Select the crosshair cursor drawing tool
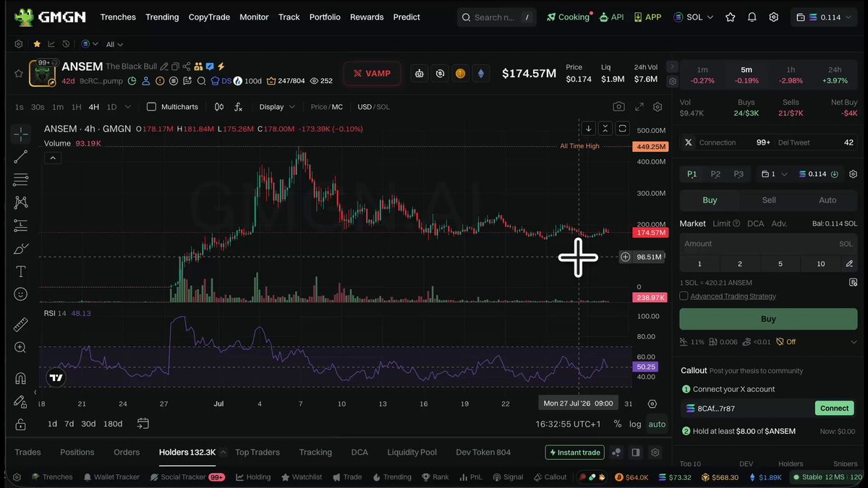868x488 pixels. coord(21,134)
